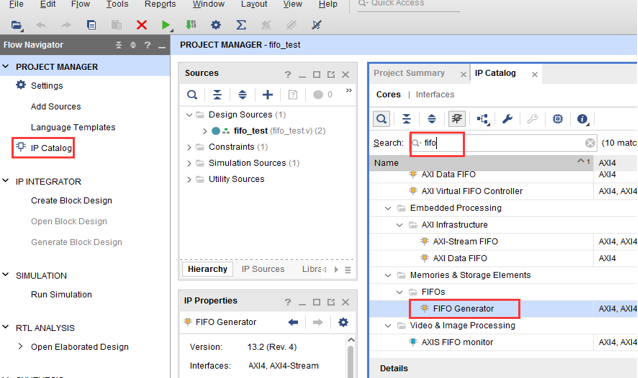
Task: Open IP Catalog from Flow Navigator
Action: point(51,148)
